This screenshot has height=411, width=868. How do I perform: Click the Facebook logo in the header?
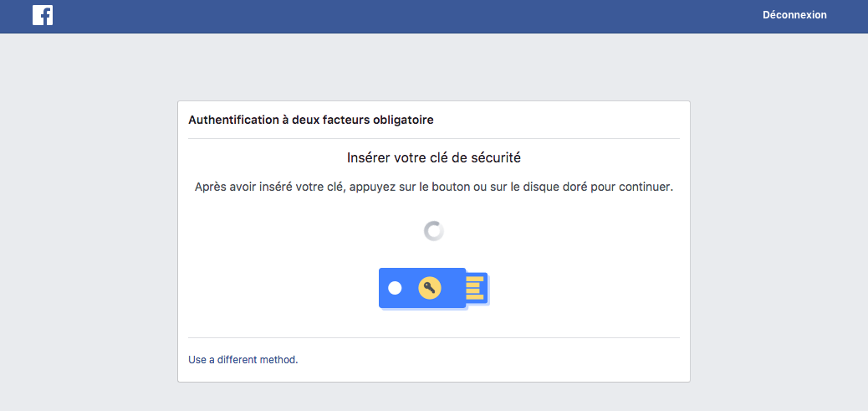(43, 15)
